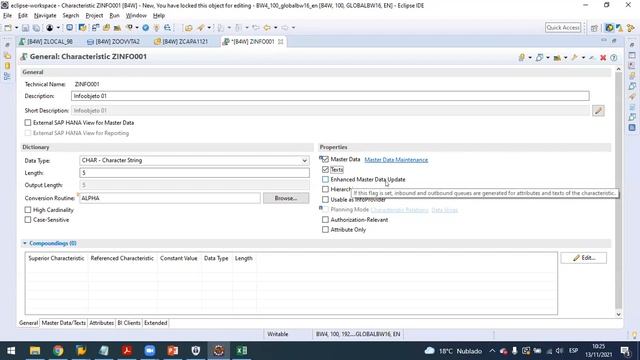Open the Open Perspective icon near Quick Access
The width and height of the screenshot is (640, 360).
pyautogui.click(x=594, y=28)
